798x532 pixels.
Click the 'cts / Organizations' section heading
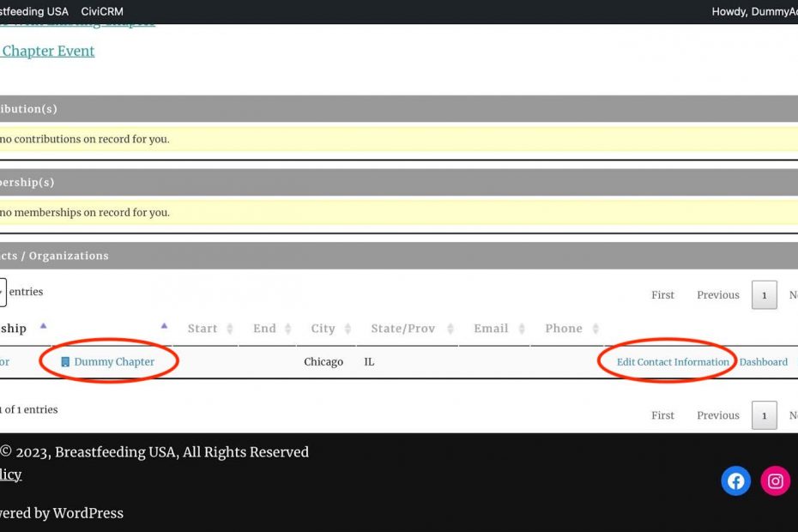(x=54, y=256)
